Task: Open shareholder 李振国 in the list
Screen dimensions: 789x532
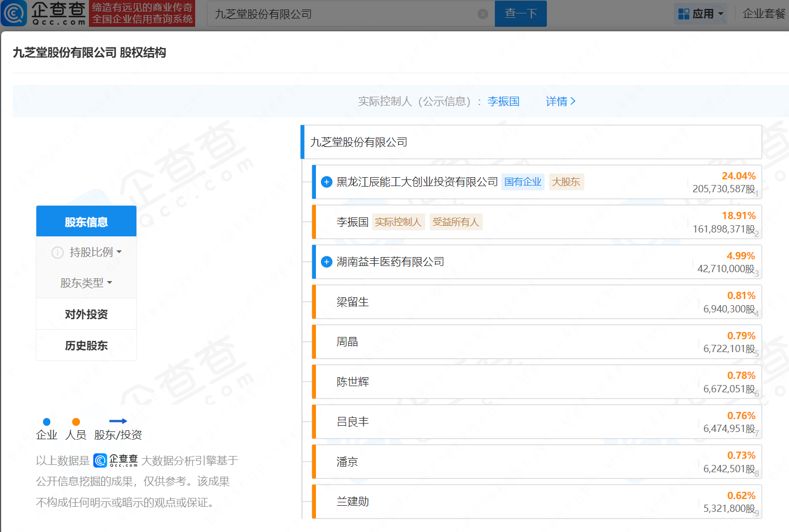Action: pos(352,222)
